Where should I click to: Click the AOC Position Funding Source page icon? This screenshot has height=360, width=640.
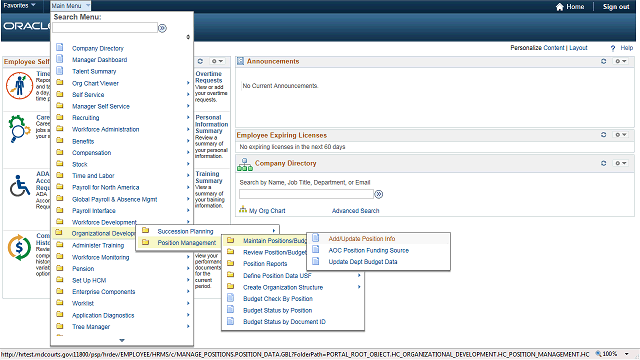point(316,249)
